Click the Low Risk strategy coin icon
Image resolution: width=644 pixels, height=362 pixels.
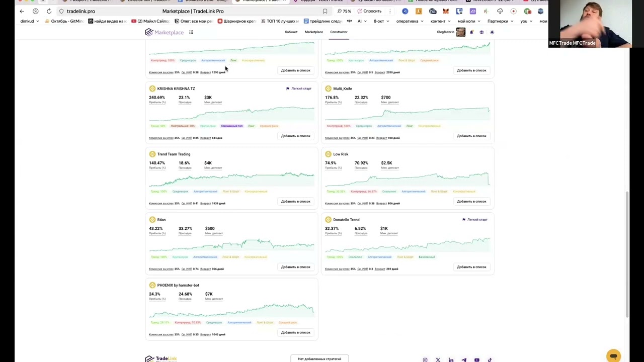tap(328, 154)
